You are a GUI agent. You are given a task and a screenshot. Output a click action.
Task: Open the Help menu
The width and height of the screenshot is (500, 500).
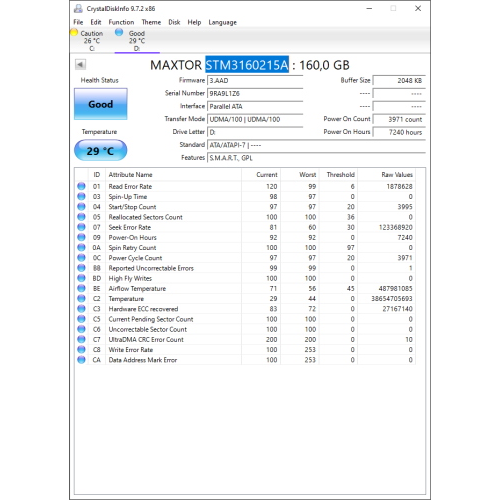pos(194,22)
